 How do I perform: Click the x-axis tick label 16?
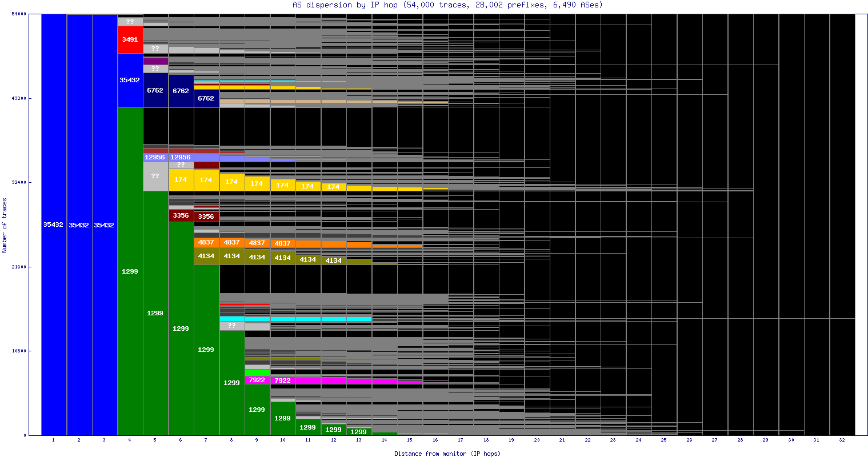[x=435, y=440]
